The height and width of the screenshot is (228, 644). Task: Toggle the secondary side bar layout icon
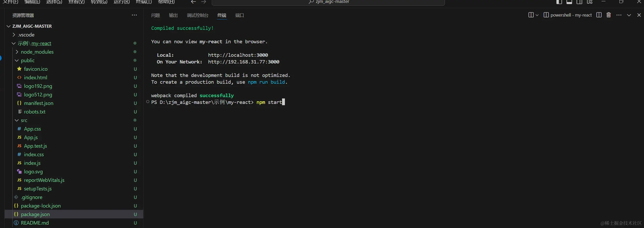[579, 2]
